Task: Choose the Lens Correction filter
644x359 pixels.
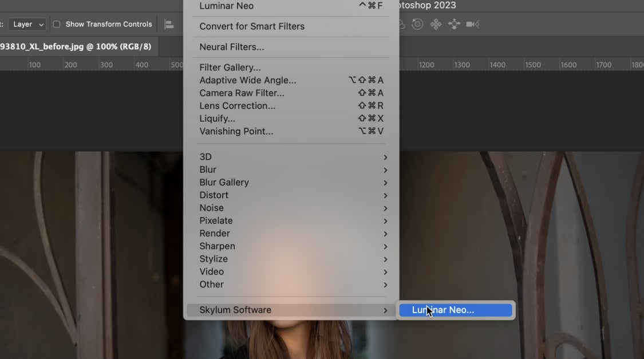Action: click(291, 105)
